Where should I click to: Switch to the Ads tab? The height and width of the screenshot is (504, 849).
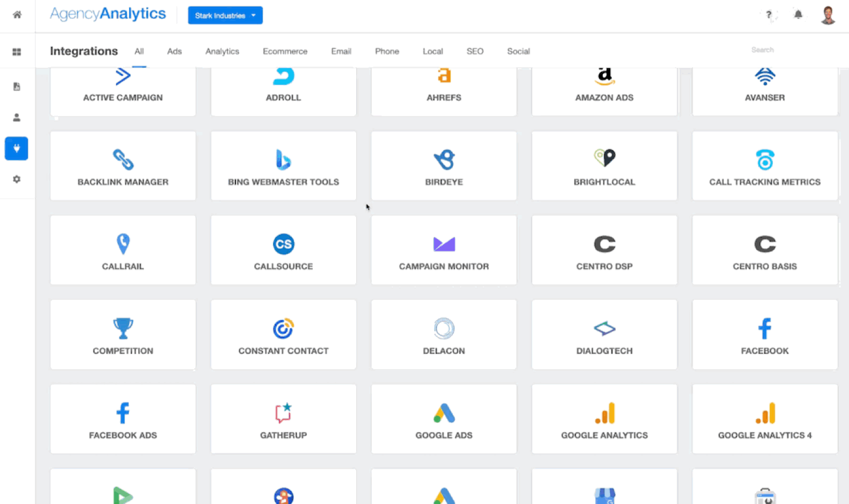point(175,51)
